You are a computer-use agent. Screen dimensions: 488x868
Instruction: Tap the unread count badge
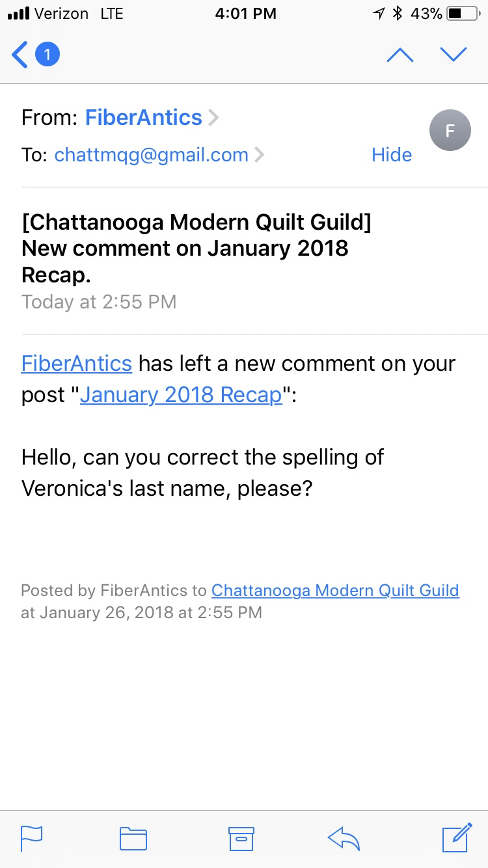(47, 55)
